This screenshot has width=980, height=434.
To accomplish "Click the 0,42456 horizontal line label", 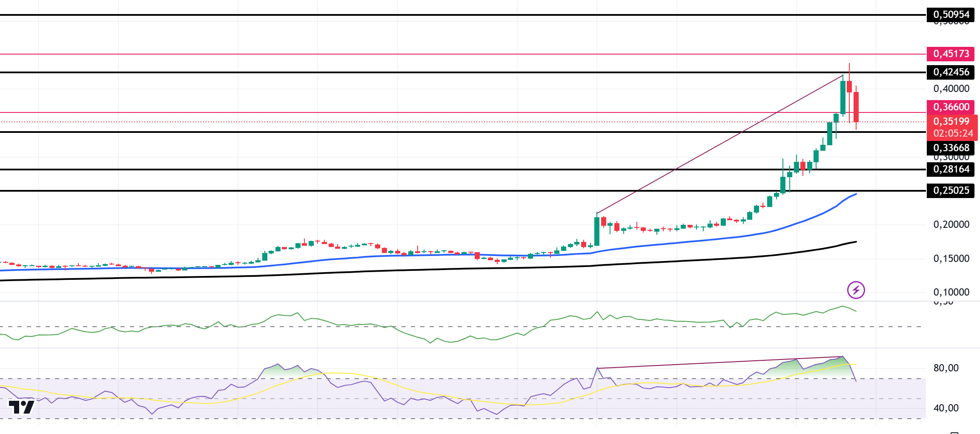I will (x=951, y=72).
